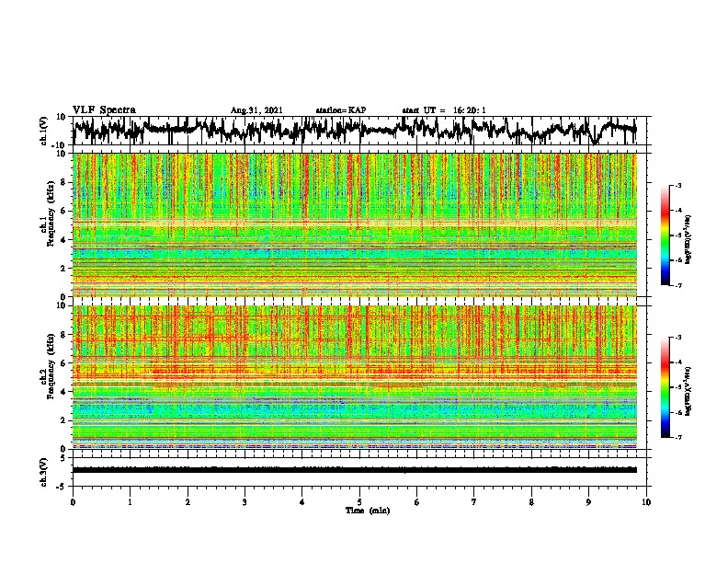Click the "3" tick on the time axis
728x563 pixels.
[x=245, y=502]
